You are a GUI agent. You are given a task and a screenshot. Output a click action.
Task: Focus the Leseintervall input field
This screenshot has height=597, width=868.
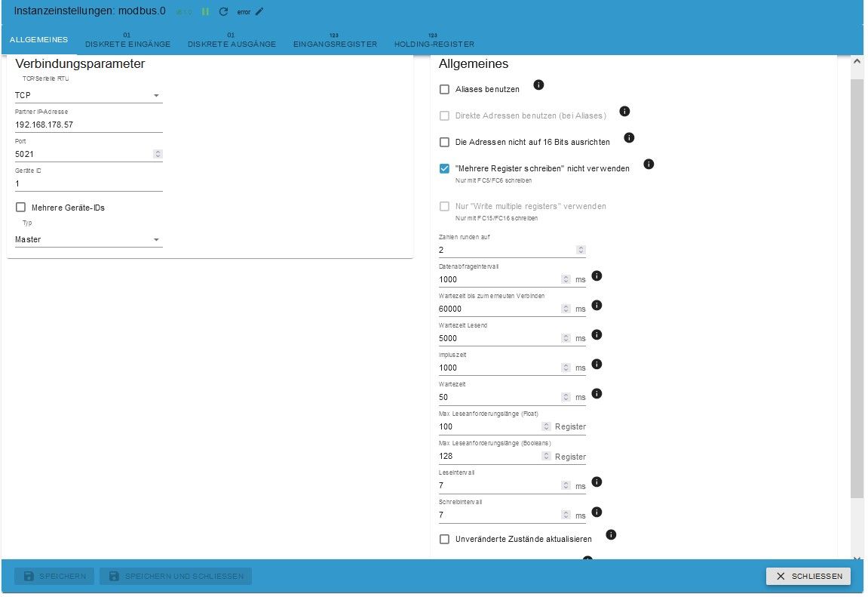(x=499, y=485)
